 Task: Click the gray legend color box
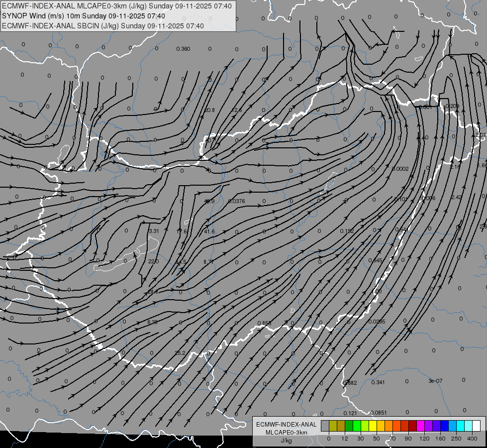(325, 426)
